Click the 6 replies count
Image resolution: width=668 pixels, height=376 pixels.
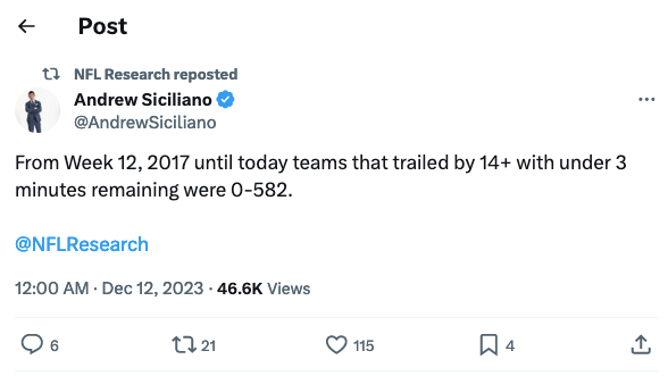(x=54, y=346)
